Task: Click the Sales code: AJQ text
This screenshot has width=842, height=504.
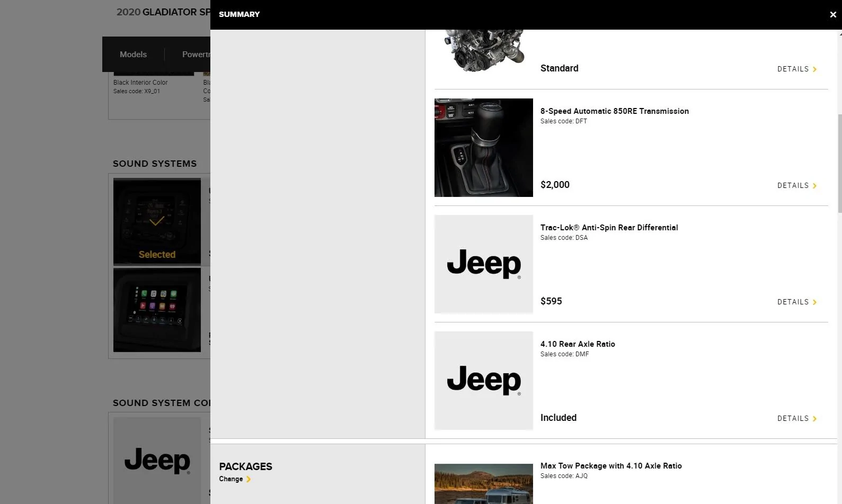Action: (564, 476)
